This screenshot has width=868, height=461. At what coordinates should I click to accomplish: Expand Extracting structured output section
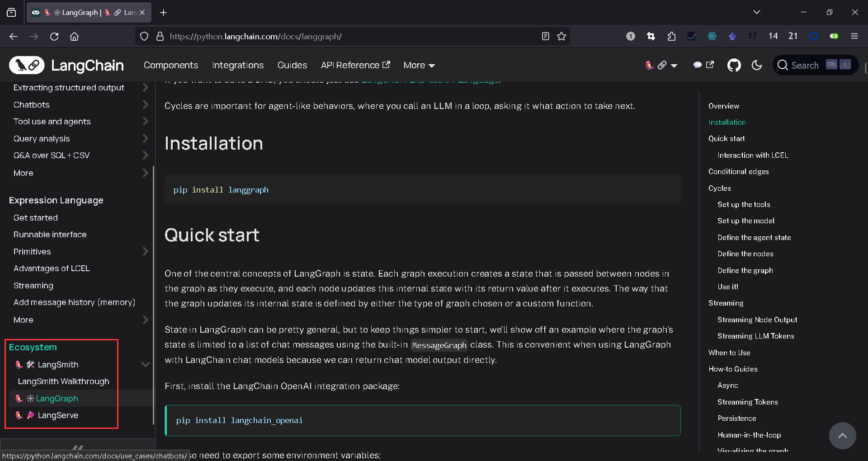(145, 88)
